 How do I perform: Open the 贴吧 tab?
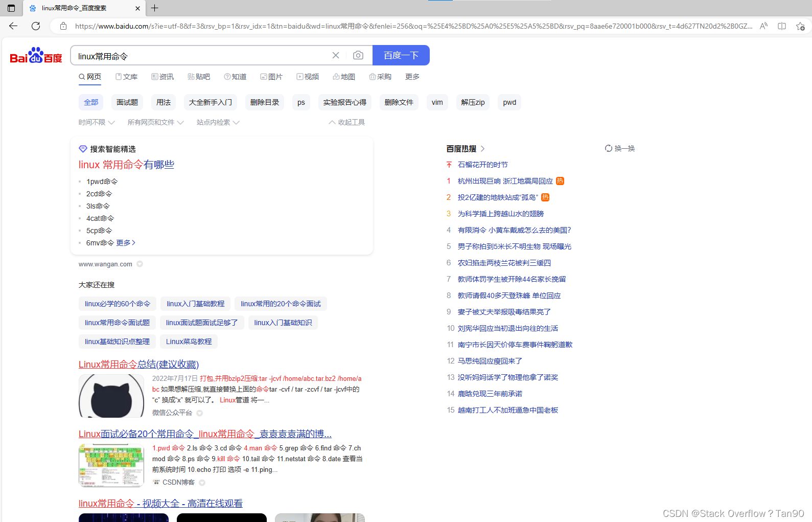pyautogui.click(x=199, y=77)
